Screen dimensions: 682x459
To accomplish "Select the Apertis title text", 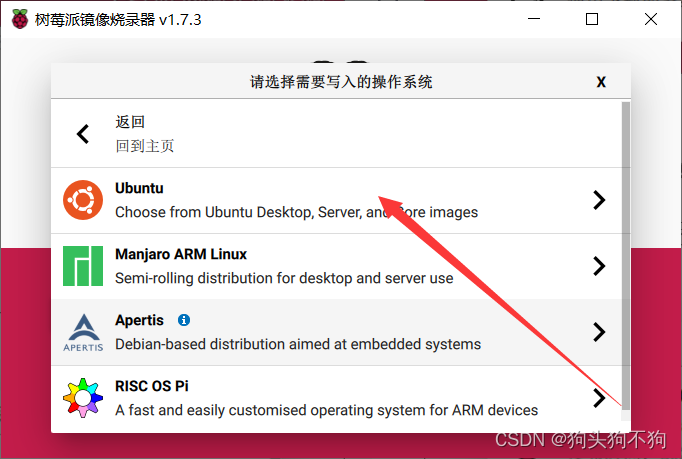I will coord(139,320).
